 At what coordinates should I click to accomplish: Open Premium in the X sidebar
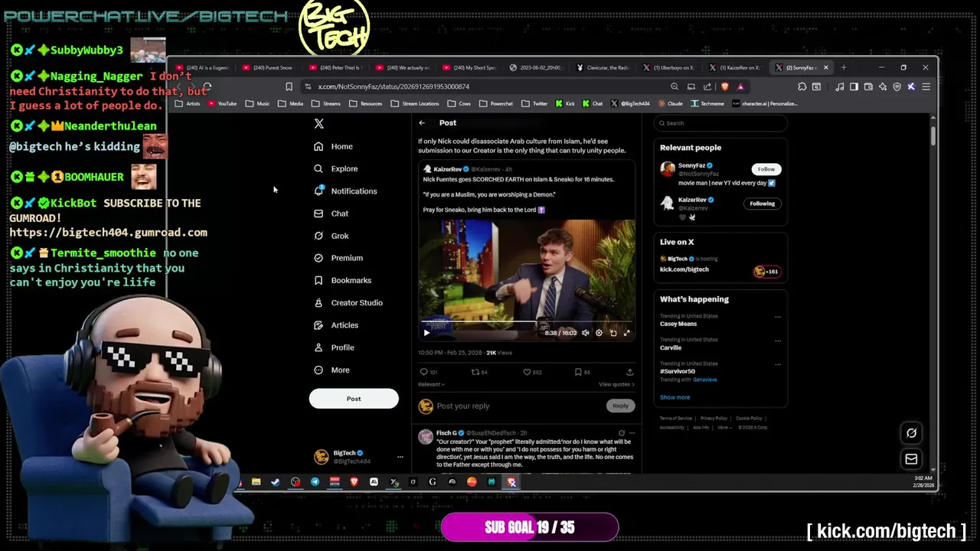click(338, 258)
